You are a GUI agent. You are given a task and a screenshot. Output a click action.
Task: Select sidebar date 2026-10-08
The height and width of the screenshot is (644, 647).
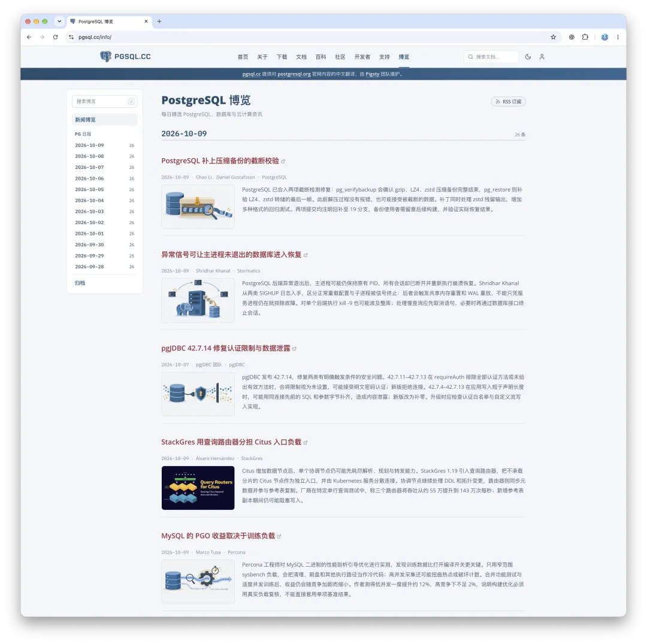pyautogui.click(x=104, y=156)
